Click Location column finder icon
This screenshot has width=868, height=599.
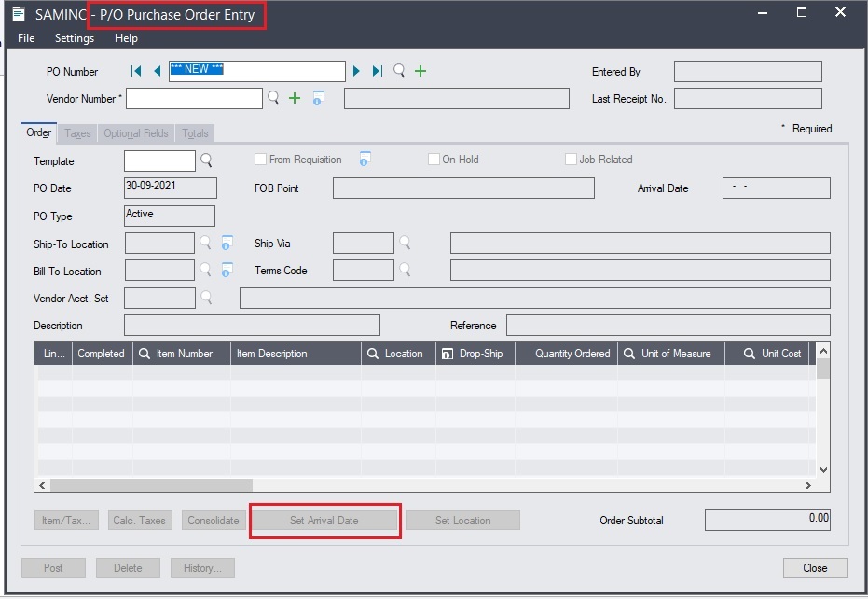pyautogui.click(x=373, y=354)
